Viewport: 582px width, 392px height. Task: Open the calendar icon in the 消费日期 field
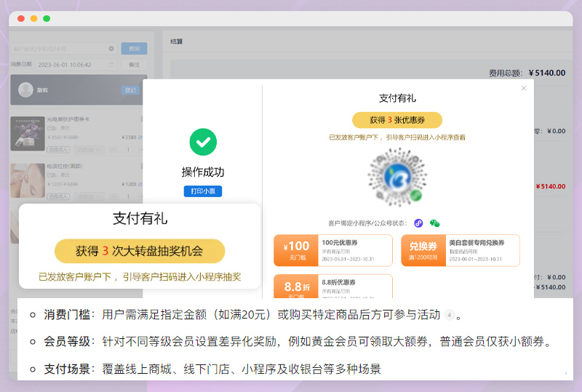tap(111, 65)
